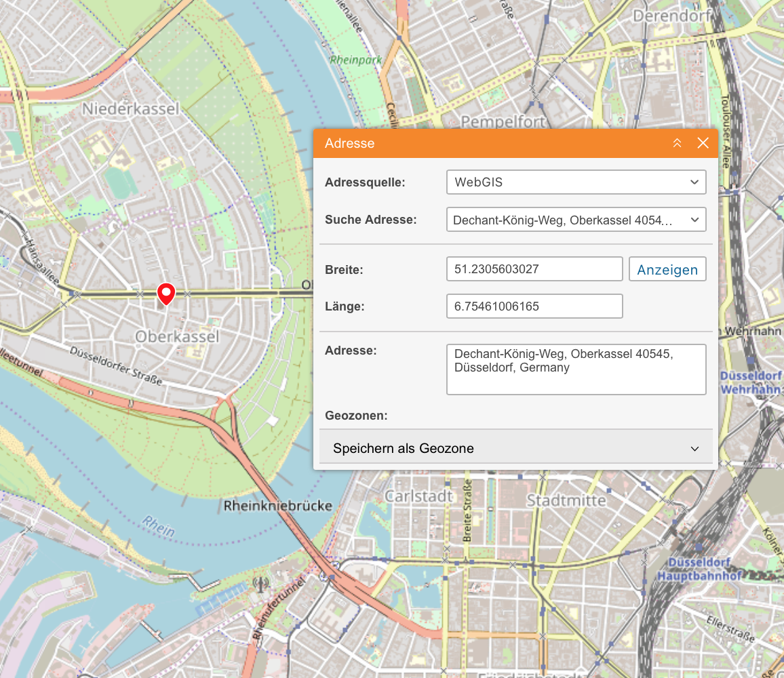
Task: Open the Suche Adresse dropdown
Action: (x=576, y=220)
